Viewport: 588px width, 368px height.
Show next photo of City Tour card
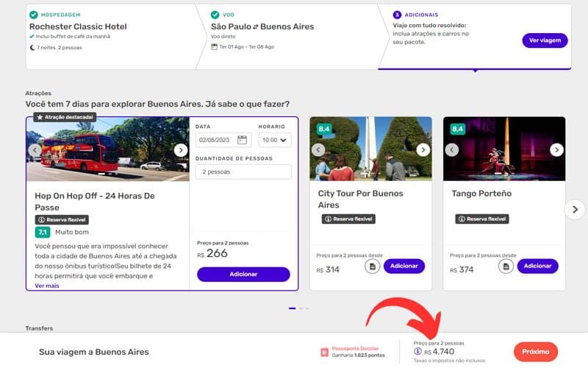(x=423, y=150)
